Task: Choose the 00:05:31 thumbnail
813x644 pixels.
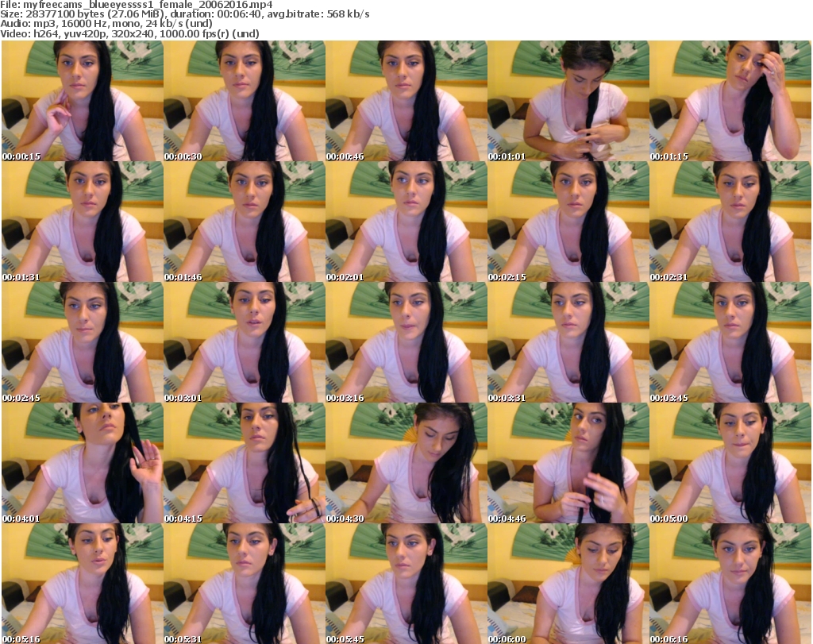Action: click(x=245, y=584)
